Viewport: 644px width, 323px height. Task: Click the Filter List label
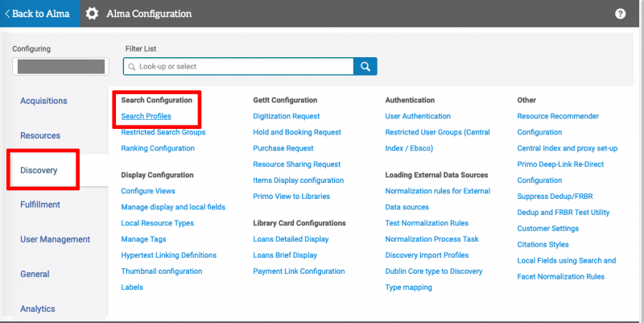[x=140, y=48]
